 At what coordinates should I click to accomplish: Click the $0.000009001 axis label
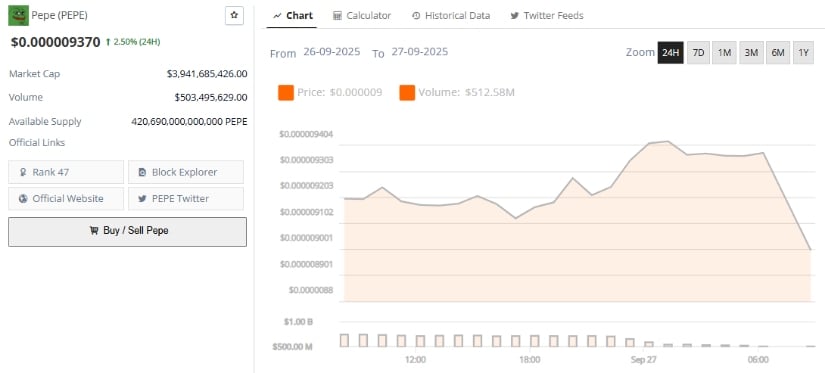point(306,238)
